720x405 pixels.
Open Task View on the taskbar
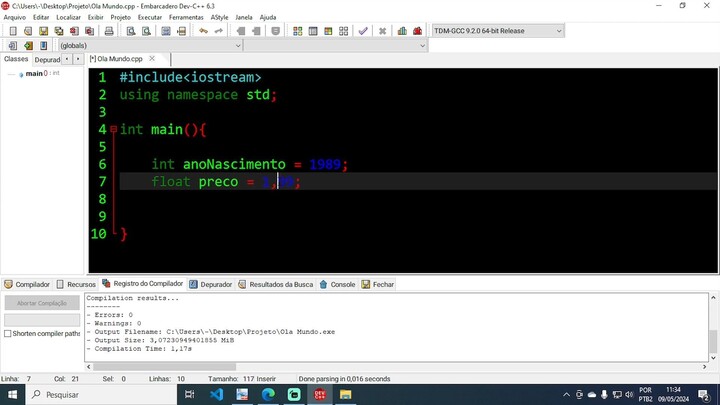(189, 394)
